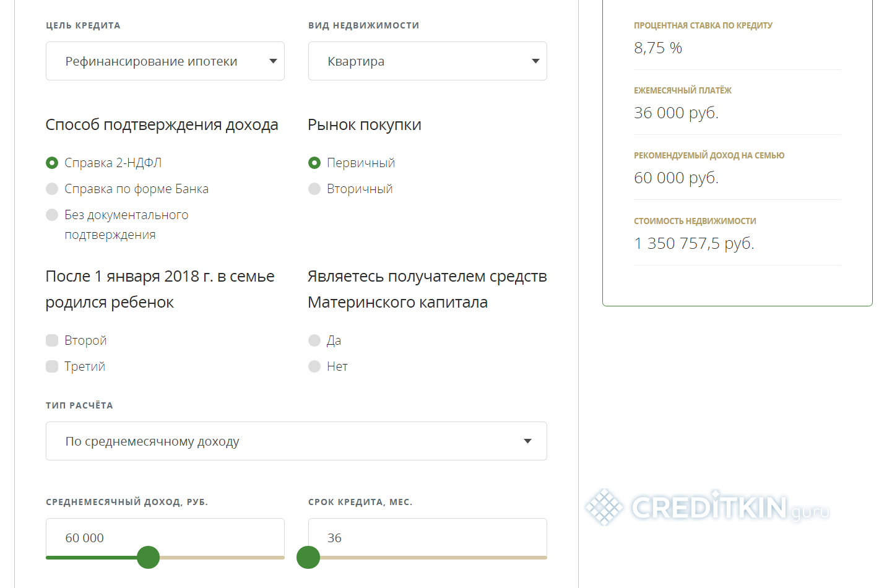The image size is (892, 588).
Task: Expand the Тип расчёта dropdown
Action: tap(296, 441)
